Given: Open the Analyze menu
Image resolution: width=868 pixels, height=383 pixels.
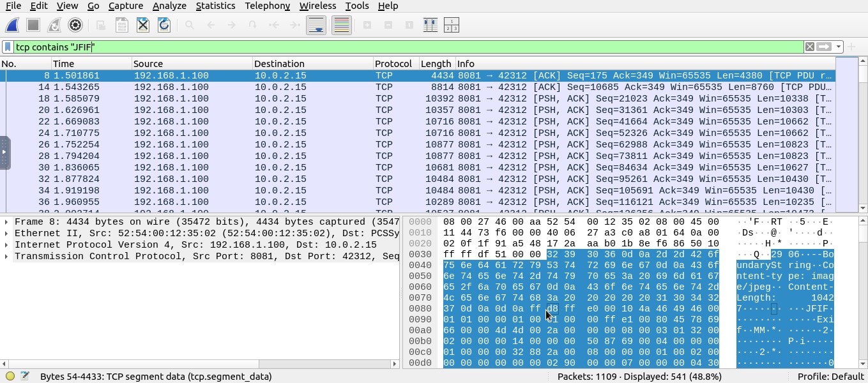Looking at the screenshot, I should coord(169,6).
